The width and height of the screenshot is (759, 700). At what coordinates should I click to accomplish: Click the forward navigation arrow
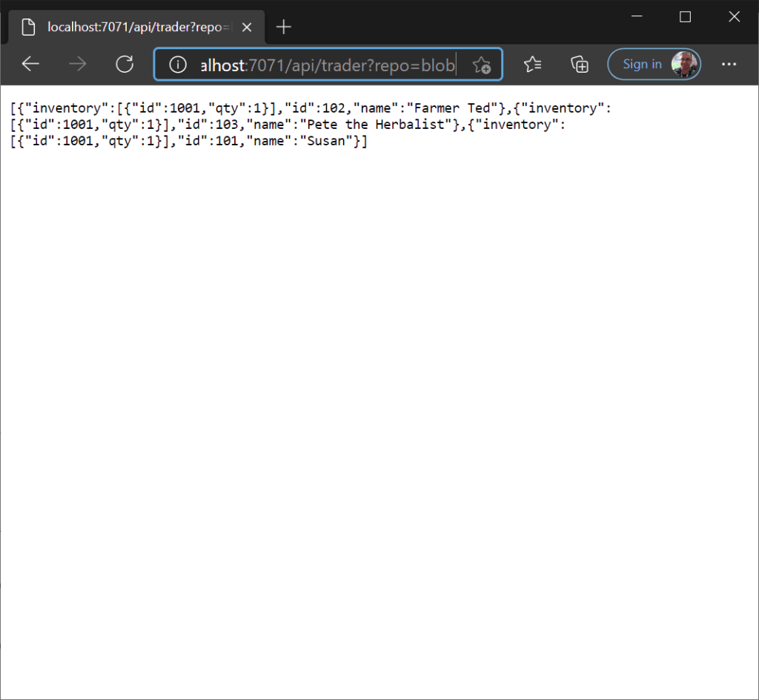click(77, 65)
